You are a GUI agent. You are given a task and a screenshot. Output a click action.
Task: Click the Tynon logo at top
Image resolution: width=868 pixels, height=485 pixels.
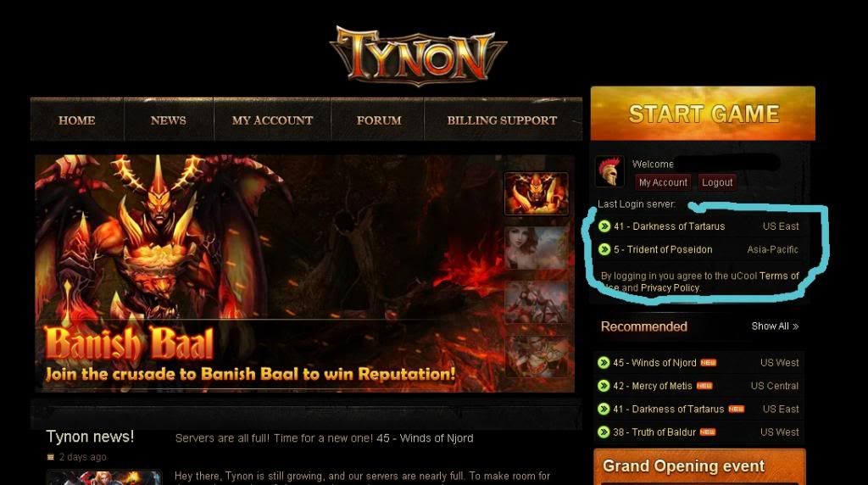[418, 55]
